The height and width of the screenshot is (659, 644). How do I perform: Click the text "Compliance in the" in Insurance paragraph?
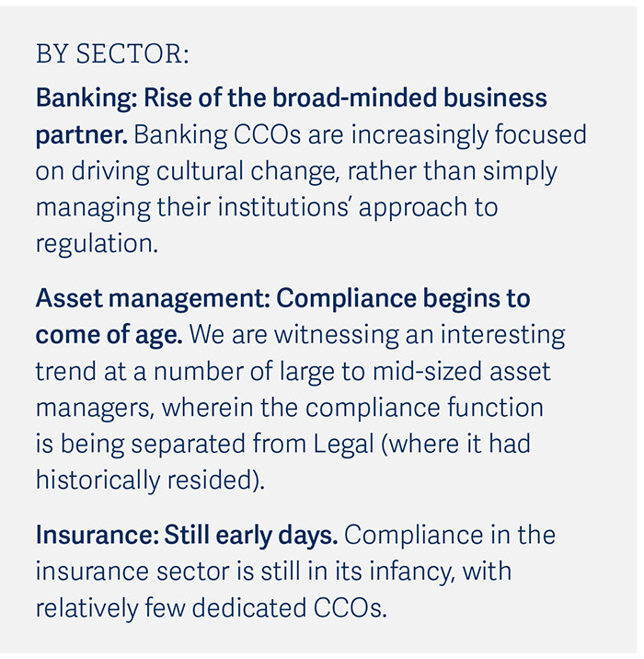point(450,535)
